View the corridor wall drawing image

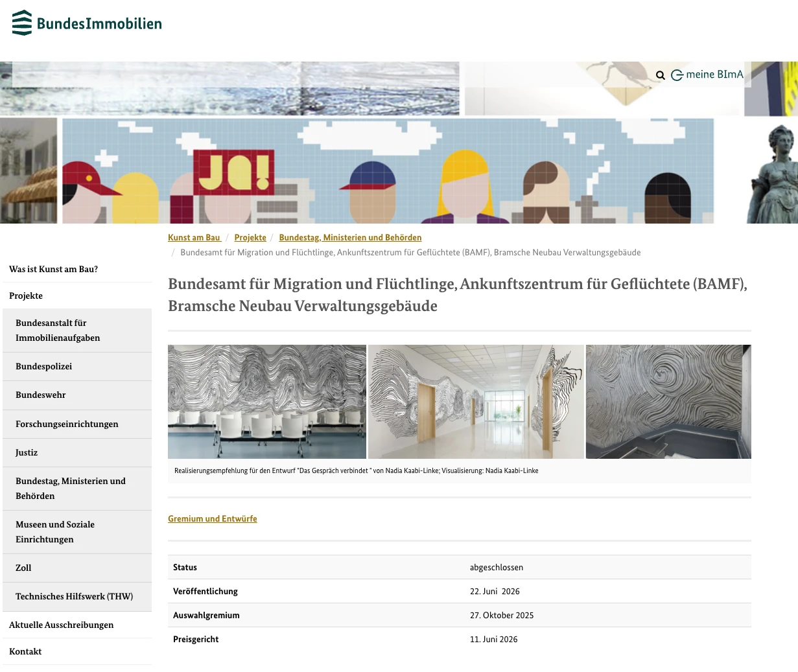tap(476, 402)
